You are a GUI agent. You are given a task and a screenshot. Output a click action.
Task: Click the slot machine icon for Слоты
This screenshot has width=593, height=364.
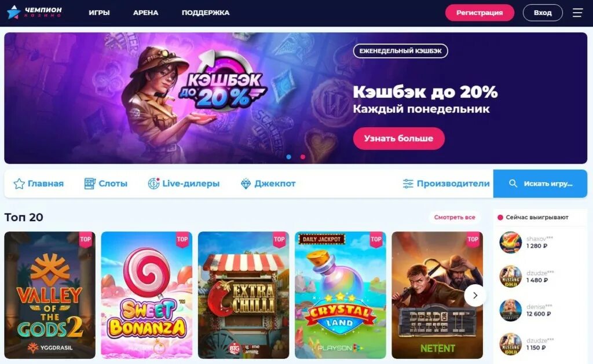(x=90, y=183)
